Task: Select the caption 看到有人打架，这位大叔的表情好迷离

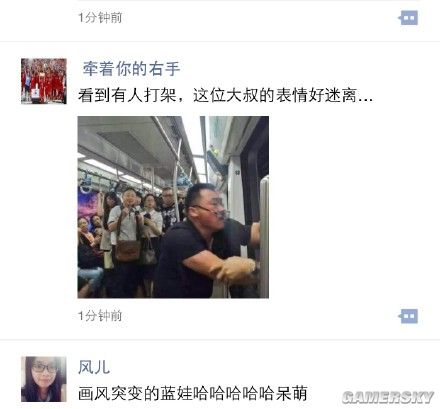Action: [x=218, y=95]
